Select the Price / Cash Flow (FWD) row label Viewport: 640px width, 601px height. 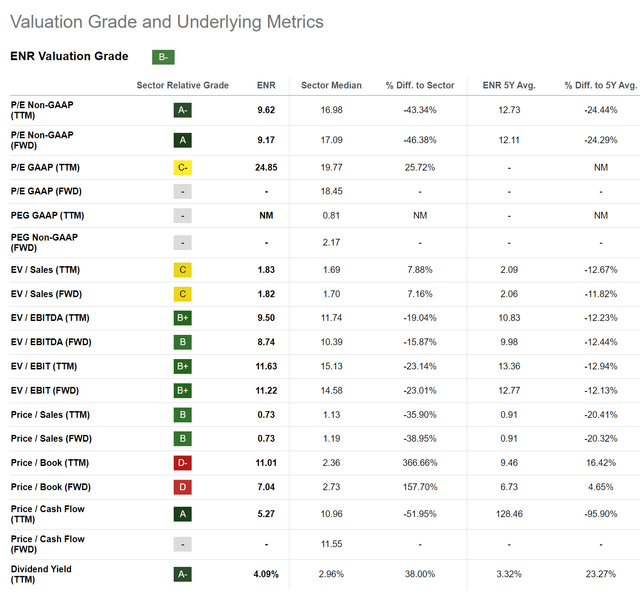(48, 544)
